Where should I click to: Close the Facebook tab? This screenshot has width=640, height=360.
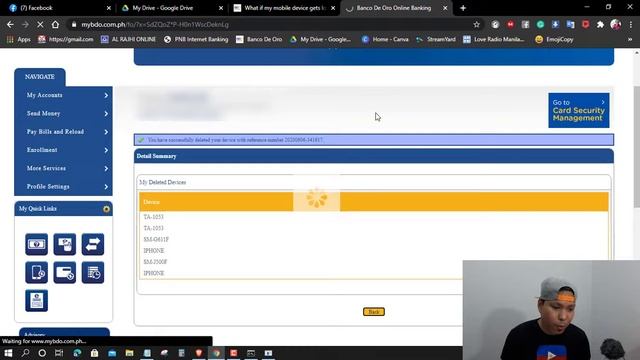(x=109, y=8)
